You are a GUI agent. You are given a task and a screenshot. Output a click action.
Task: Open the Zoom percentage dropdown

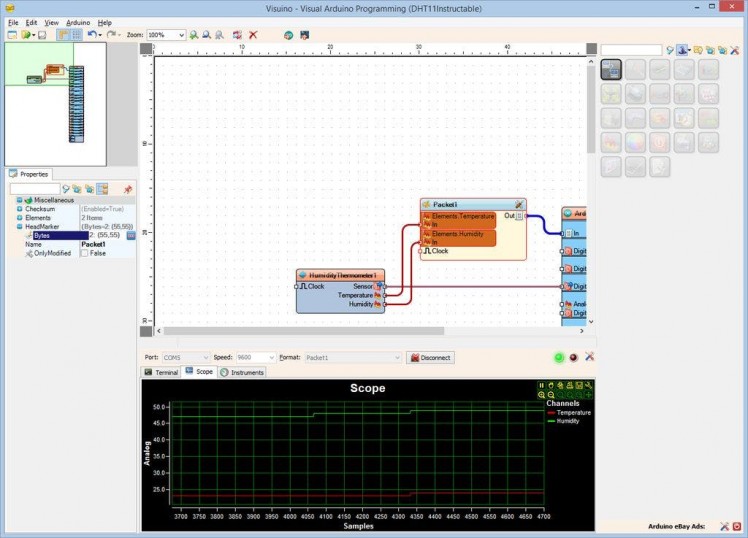pyautogui.click(x=181, y=35)
